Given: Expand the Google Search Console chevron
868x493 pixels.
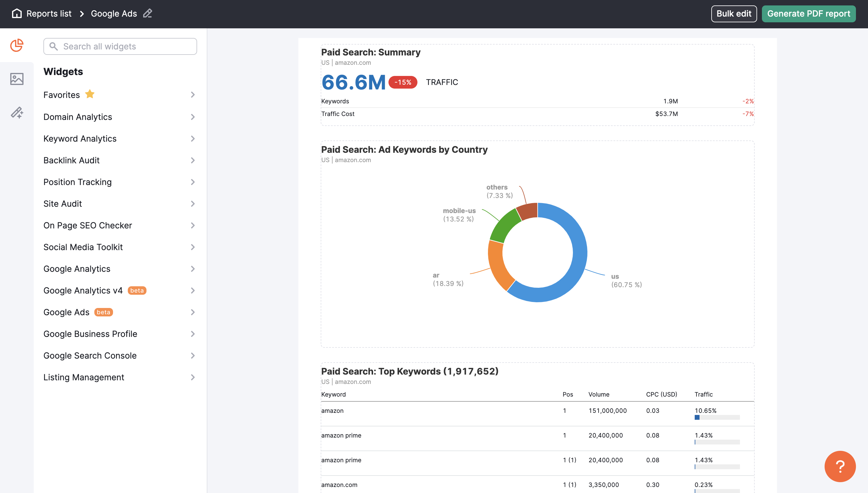Looking at the screenshot, I should coord(193,355).
